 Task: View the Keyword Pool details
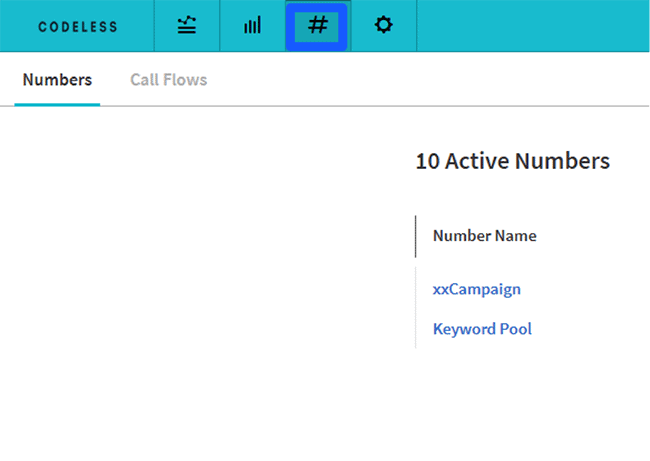coord(482,329)
